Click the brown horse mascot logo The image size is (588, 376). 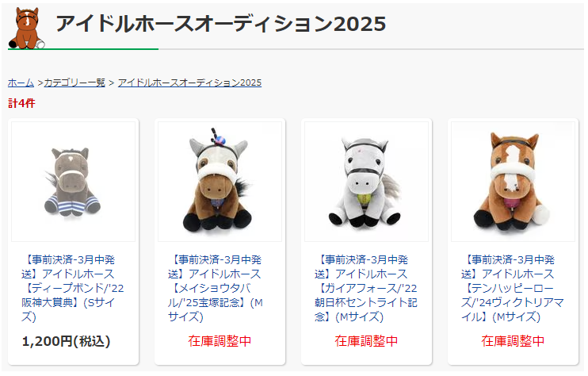click(x=26, y=28)
